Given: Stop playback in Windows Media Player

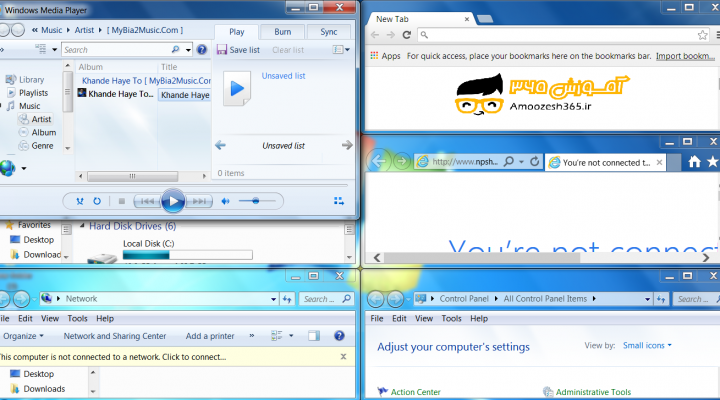Looking at the screenshot, I should pos(122,201).
